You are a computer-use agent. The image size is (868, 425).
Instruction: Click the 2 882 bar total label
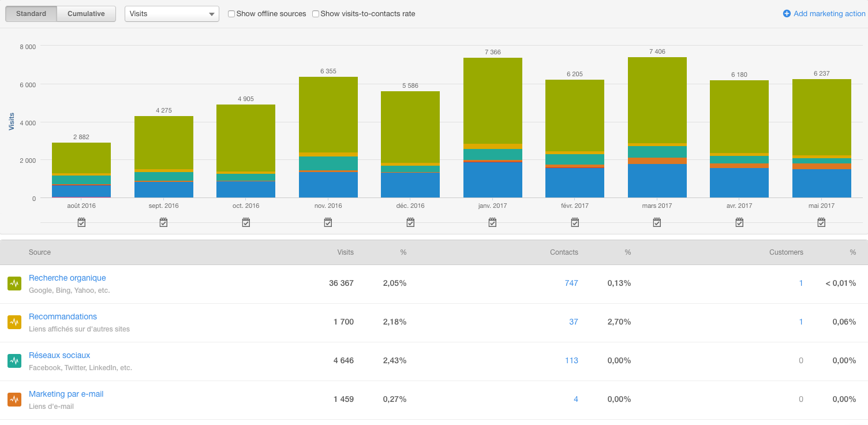click(81, 137)
